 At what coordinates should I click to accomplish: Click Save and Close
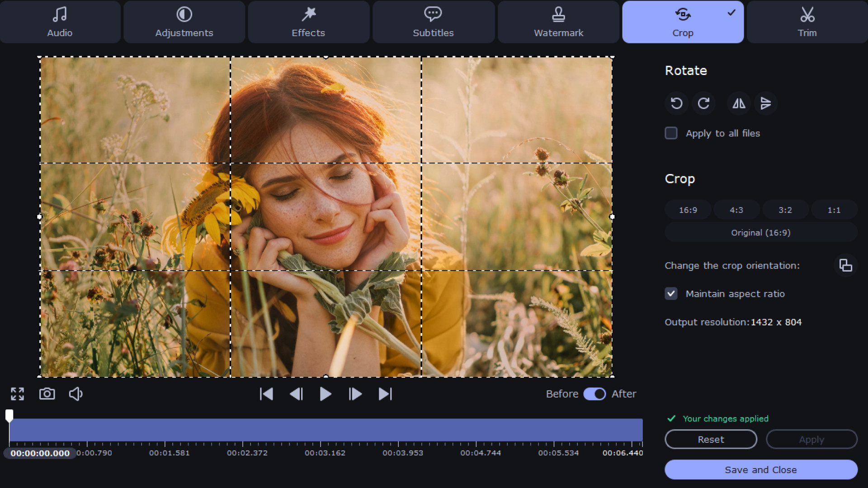tap(760, 469)
